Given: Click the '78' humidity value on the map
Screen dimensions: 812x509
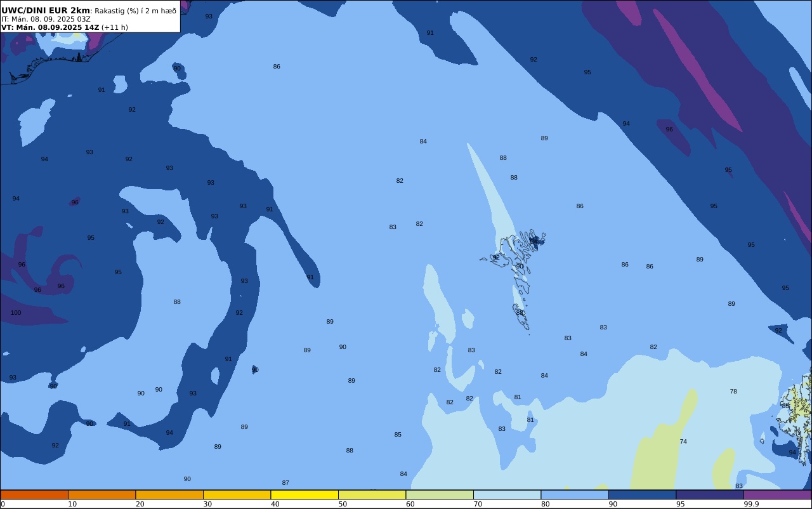Looking at the screenshot, I should [733, 392].
